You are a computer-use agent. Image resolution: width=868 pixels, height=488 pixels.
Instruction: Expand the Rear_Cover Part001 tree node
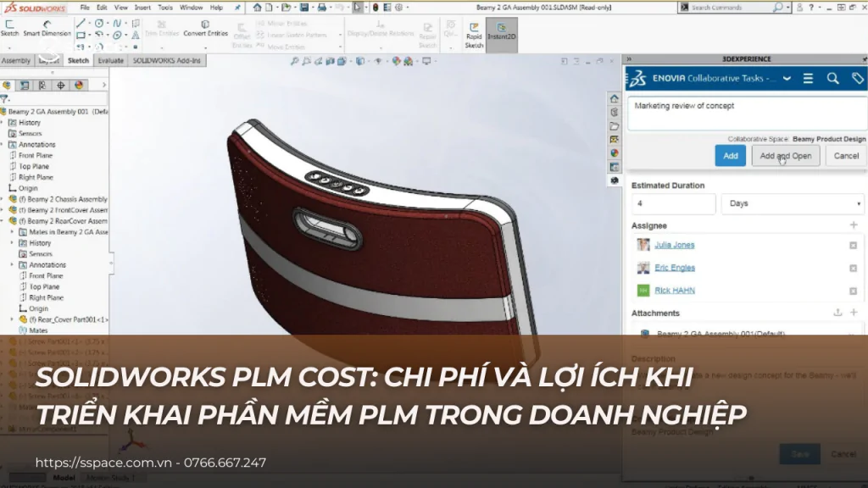tap(12, 319)
